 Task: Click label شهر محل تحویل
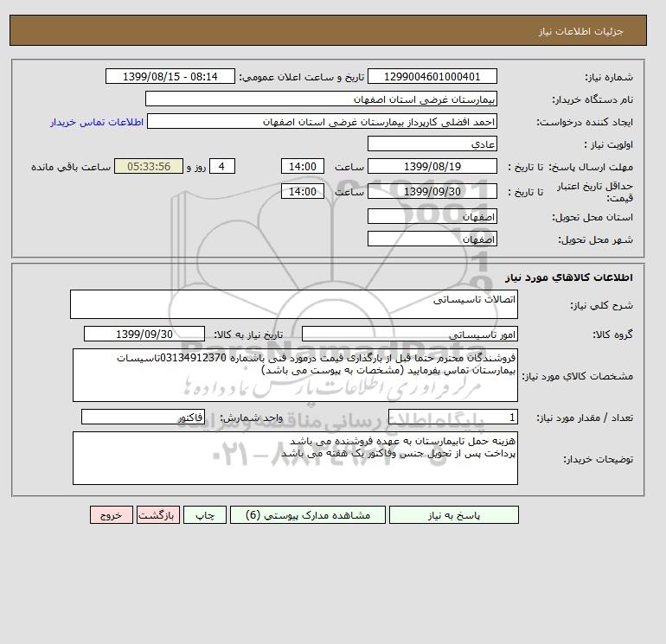[x=595, y=239]
